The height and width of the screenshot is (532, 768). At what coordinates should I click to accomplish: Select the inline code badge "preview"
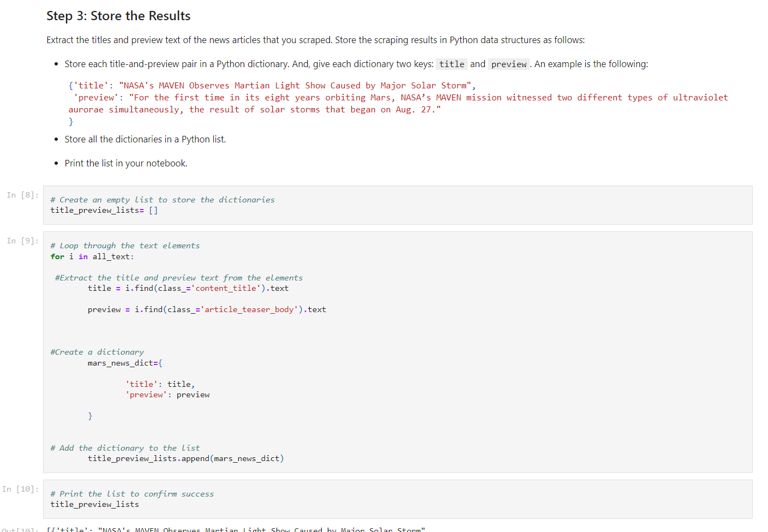(508, 64)
